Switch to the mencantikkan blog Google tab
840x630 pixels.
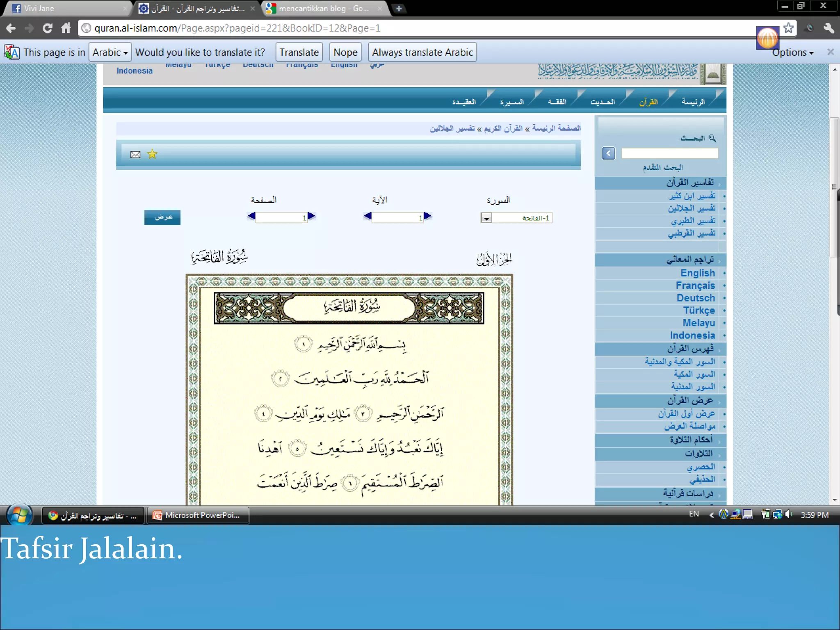pos(324,8)
